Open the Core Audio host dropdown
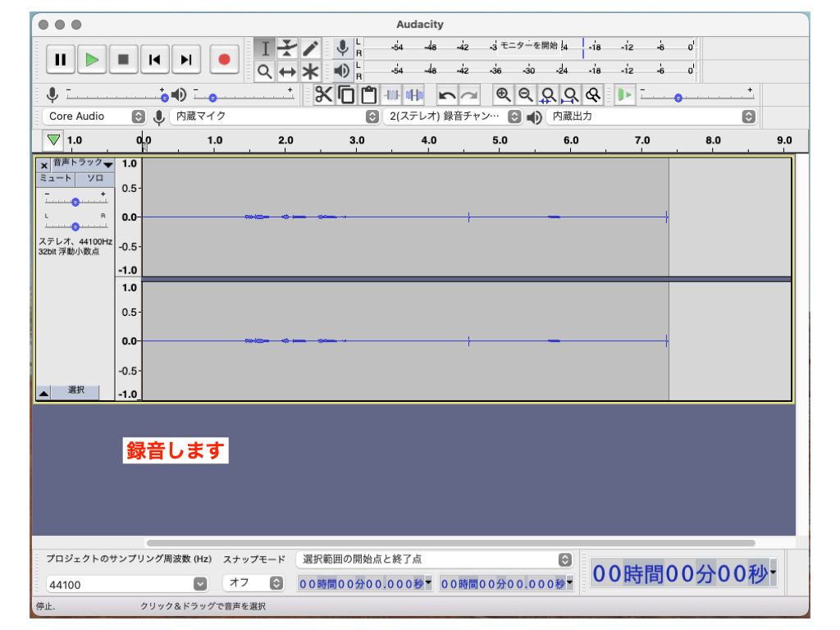Viewport: 840px width, 630px height. pos(94,116)
